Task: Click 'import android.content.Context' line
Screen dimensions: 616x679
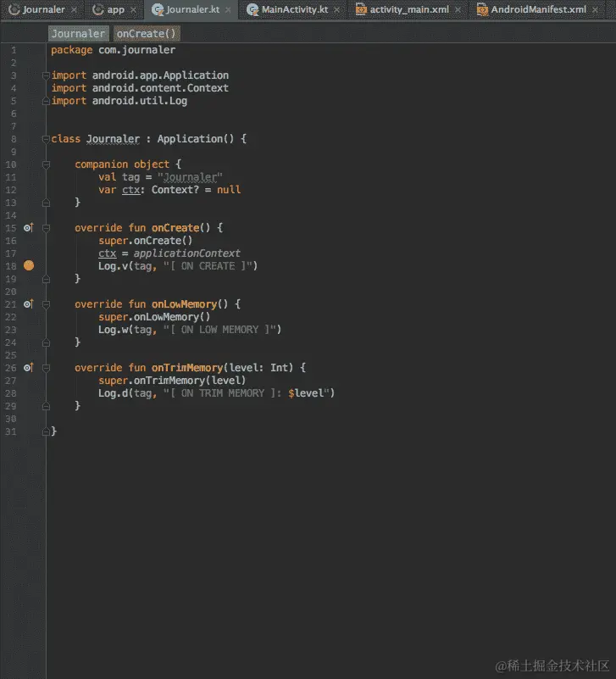Action: 140,88
